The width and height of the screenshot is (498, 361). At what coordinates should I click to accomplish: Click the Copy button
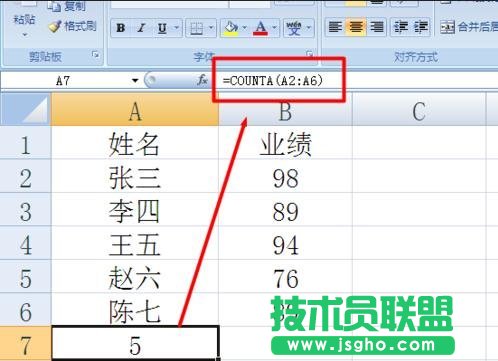66,6
